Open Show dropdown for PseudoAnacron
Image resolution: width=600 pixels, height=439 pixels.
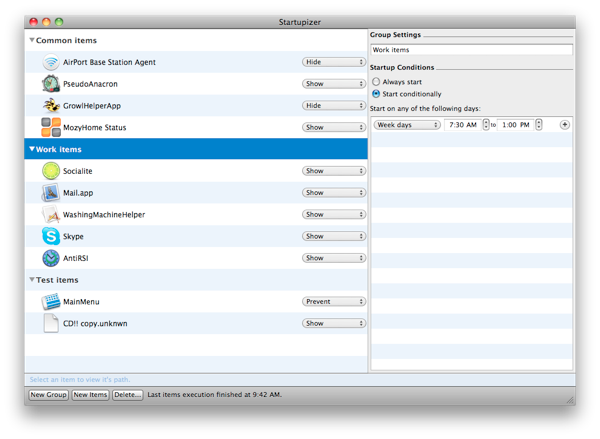(334, 83)
